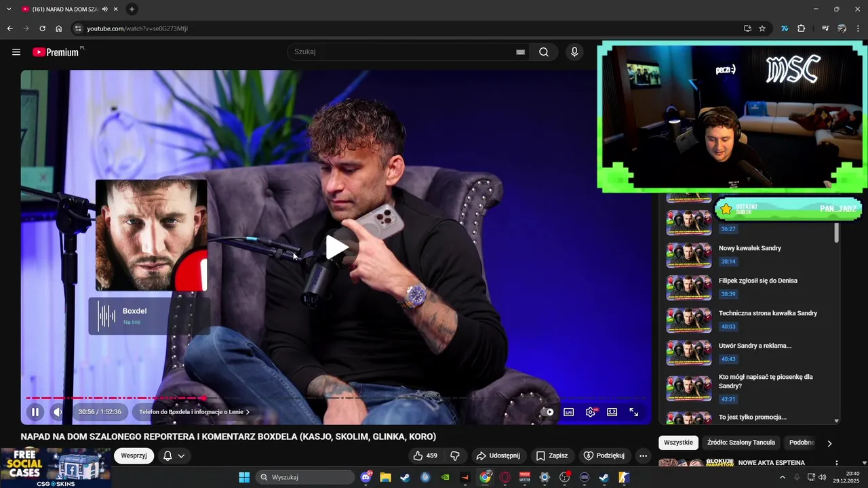Screen dimensions: 868x488
Task: Close the YouTube tab
Action: pos(116,9)
